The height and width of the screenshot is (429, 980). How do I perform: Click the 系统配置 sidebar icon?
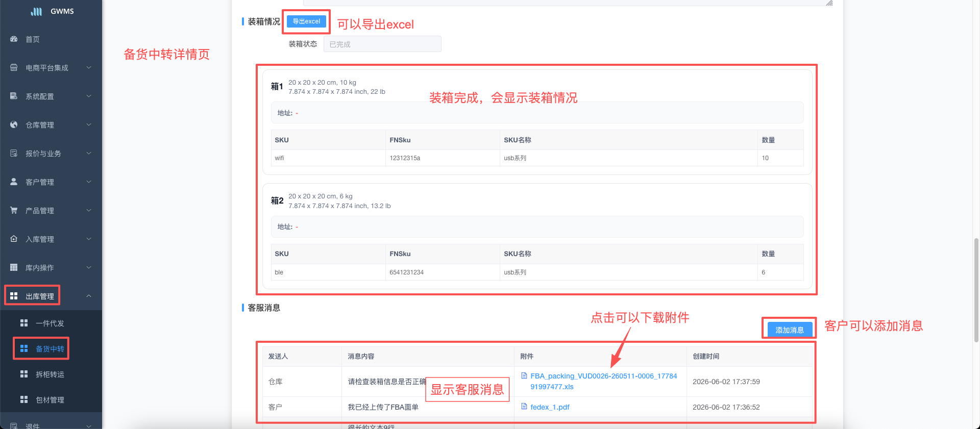click(14, 96)
